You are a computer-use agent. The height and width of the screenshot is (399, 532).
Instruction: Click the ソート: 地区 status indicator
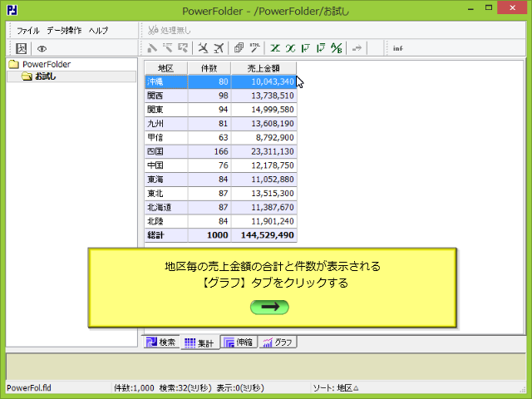pos(336,388)
